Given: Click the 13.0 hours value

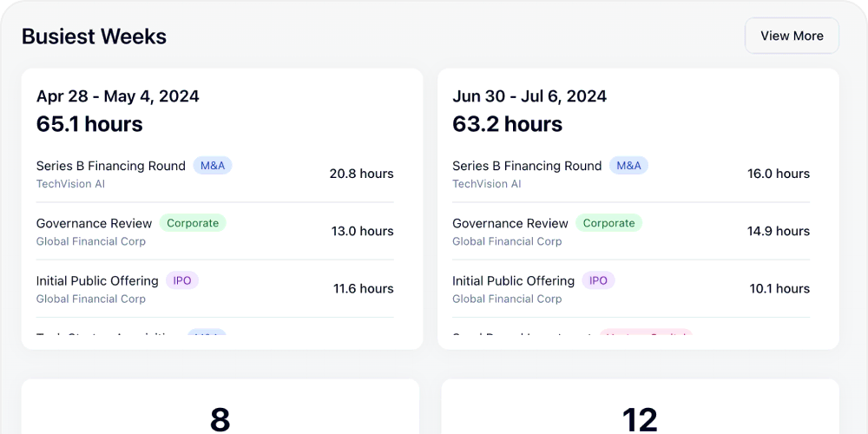Looking at the screenshot, I should point(363,232).
